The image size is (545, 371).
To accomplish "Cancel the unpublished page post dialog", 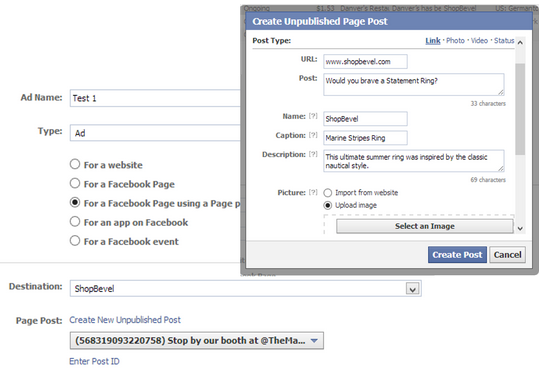I will coord(507,255).
